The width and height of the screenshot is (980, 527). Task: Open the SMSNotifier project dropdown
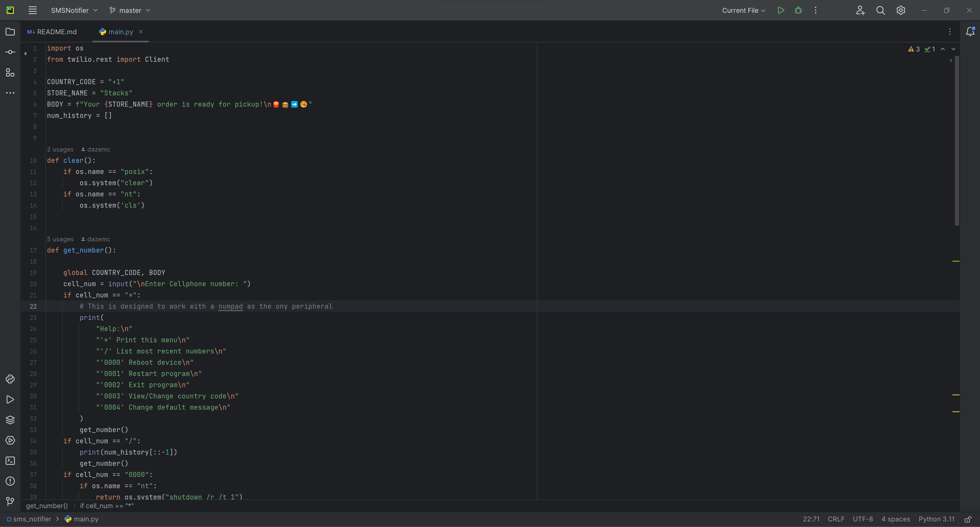(x=74, y=10)
